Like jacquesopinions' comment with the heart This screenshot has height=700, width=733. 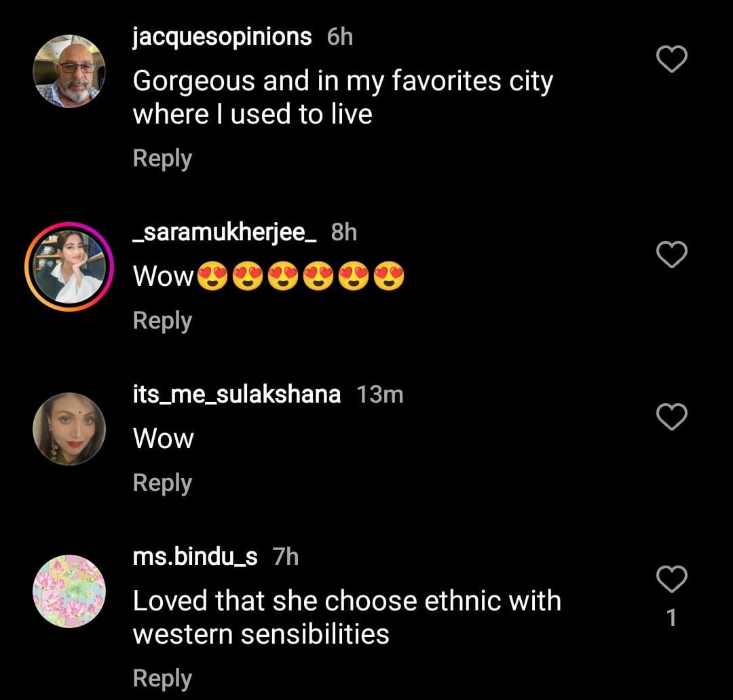click(673, 60)
